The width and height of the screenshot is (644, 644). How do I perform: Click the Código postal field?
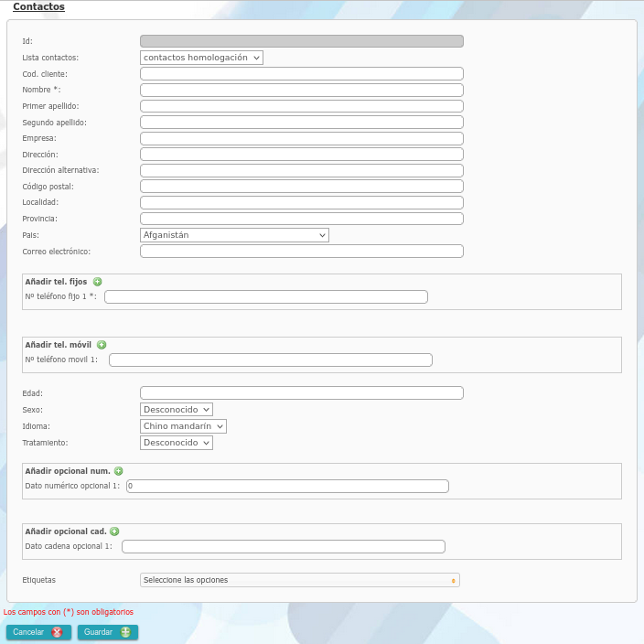pyautogui.click(x=301, y=187)
